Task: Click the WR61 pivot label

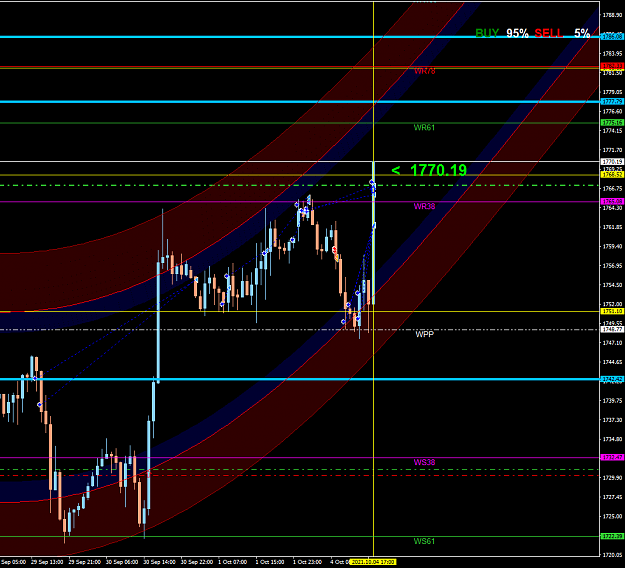Action: [x=424, y=128]
